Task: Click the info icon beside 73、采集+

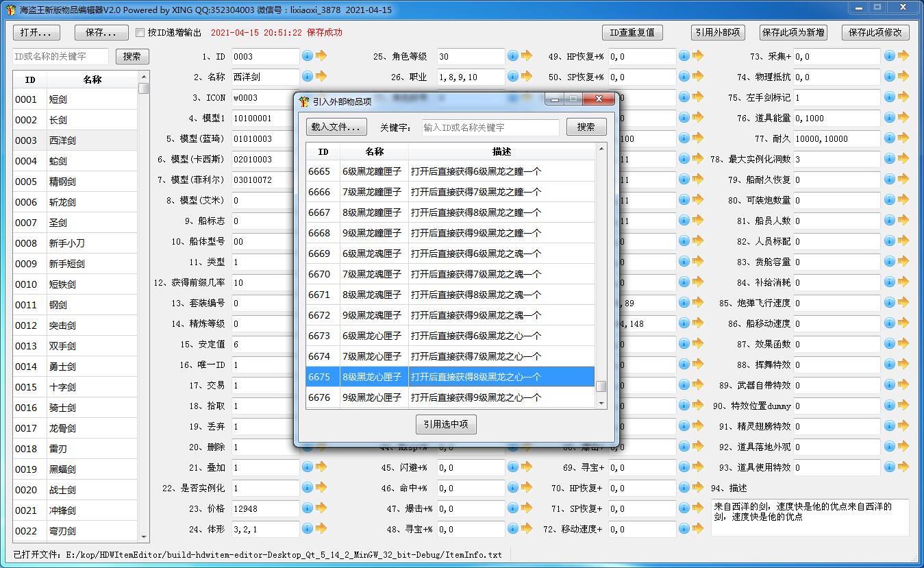Action: coord(890,56)
